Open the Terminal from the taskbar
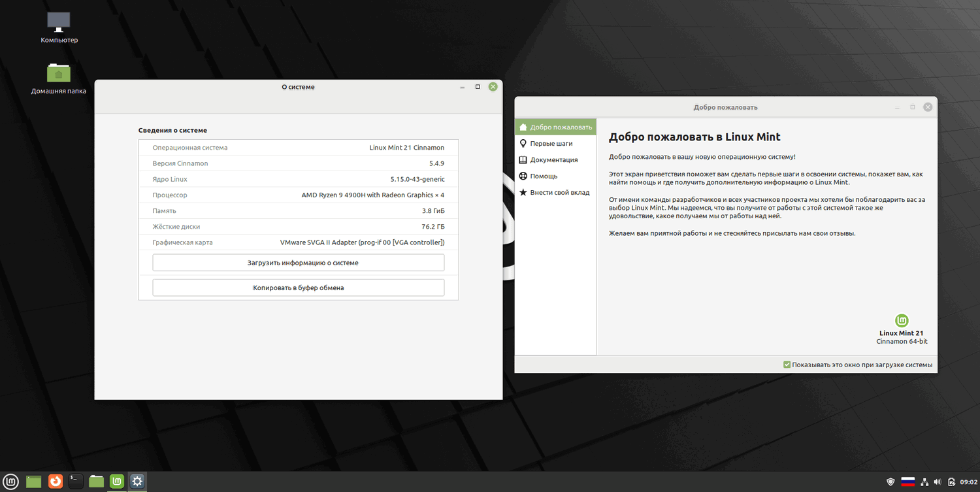 76,482
